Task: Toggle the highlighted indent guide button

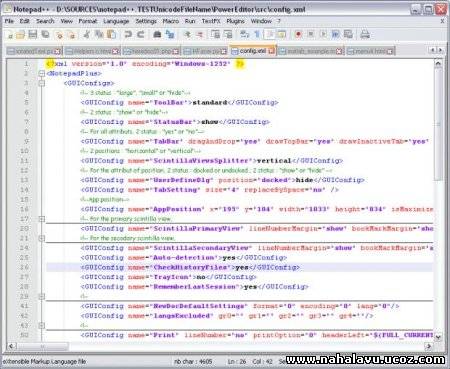Action: click(x=269, y=34)
